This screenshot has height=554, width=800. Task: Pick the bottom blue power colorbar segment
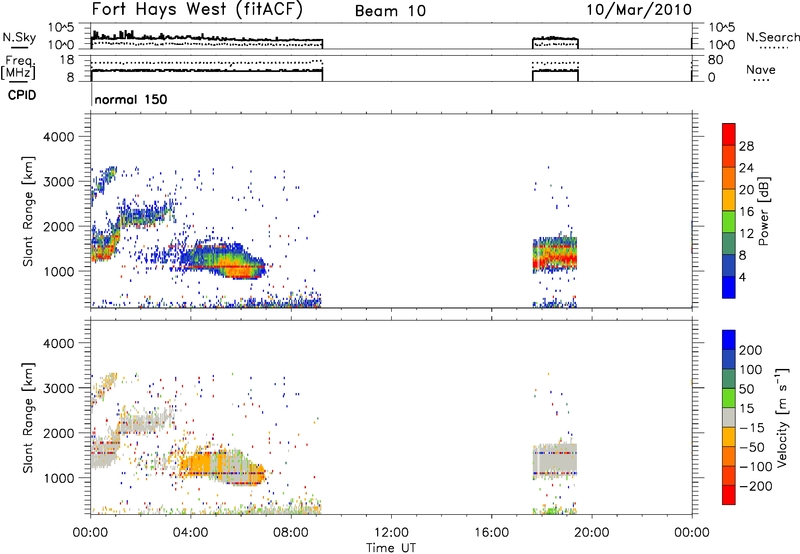click(729, 287)
